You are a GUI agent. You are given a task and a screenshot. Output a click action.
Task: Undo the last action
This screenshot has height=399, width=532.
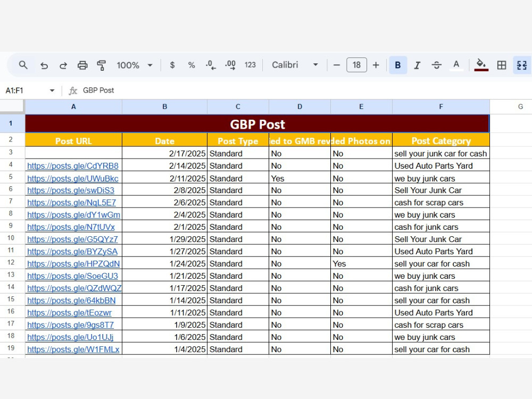coord(44,65)
